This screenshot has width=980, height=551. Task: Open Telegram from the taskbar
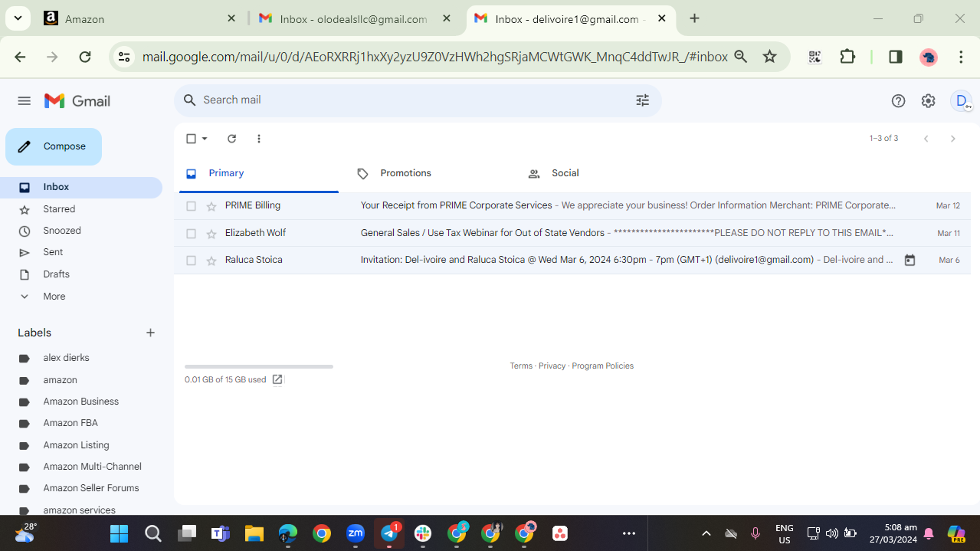(390, 533)
